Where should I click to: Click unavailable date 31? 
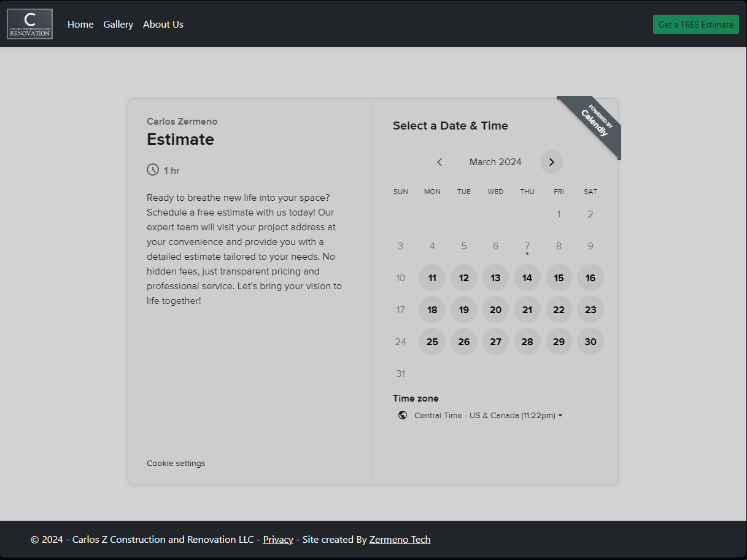(401, 374)
